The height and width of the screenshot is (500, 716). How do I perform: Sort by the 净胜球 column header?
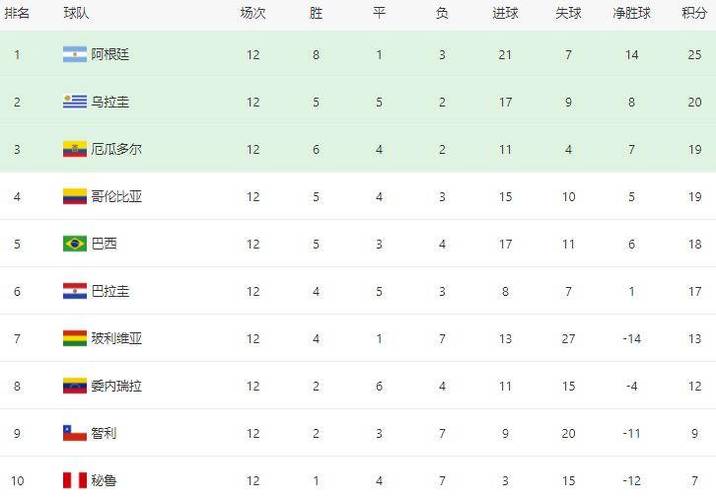632,13
